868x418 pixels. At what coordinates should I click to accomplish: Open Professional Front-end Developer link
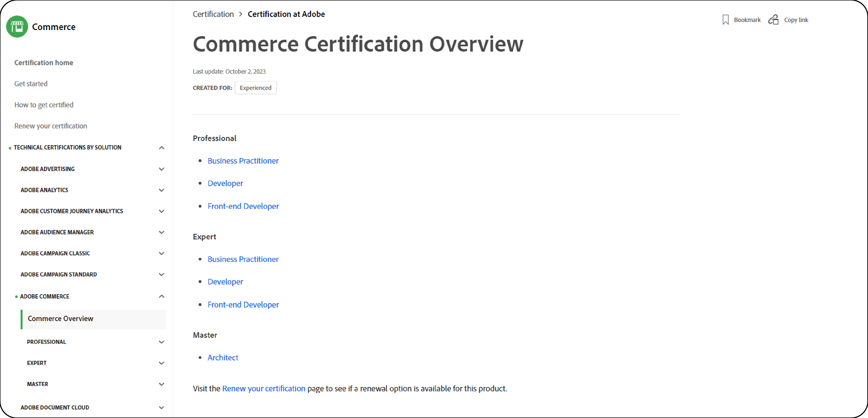[x=243, y=206]
